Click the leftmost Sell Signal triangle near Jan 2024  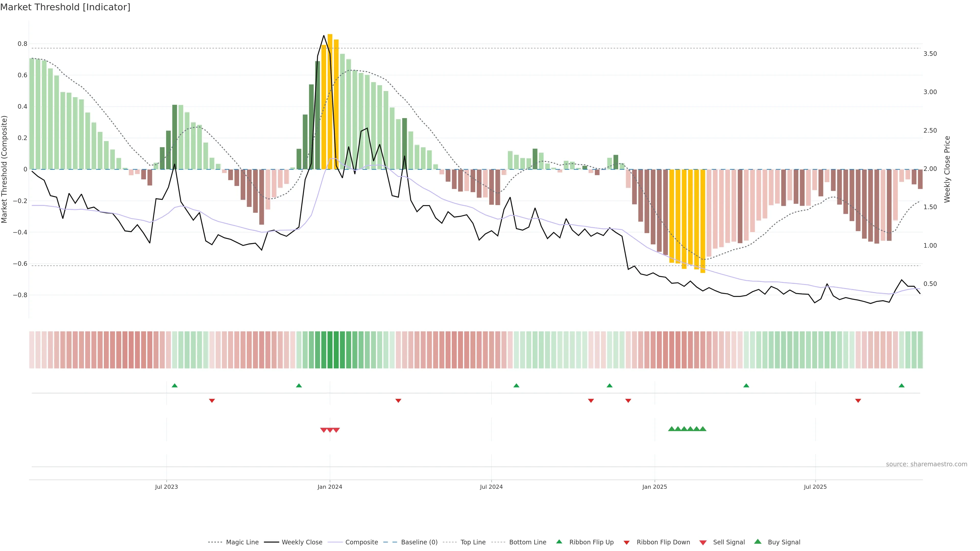click(x=323, y=430)
